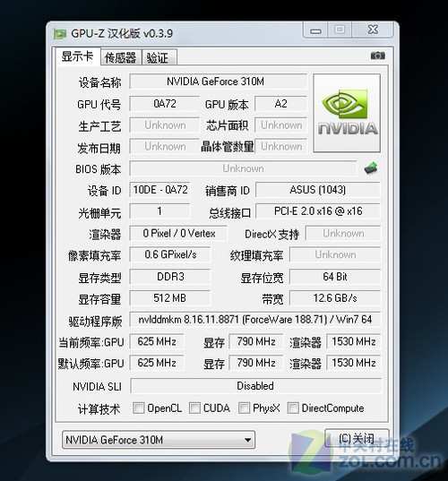Screen dimensions: 448x481
Task: Click the GPU-Z title bar app icon
Action: click(x=60, y=33)
